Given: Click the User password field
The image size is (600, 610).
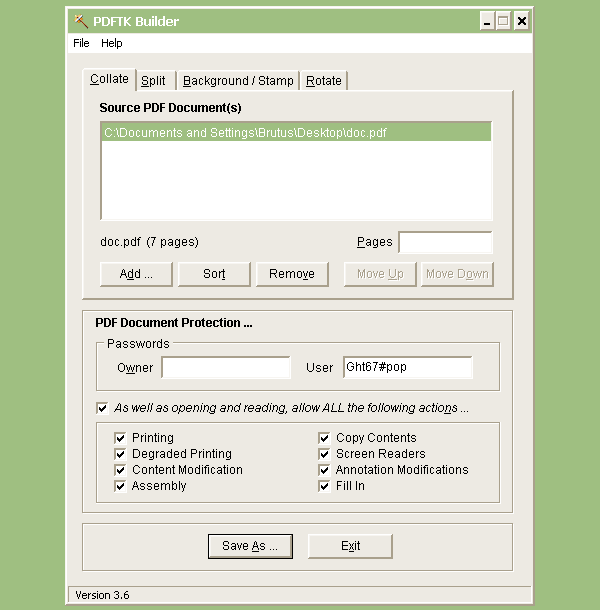Looking at the screenshot, I should click(408, 367).
